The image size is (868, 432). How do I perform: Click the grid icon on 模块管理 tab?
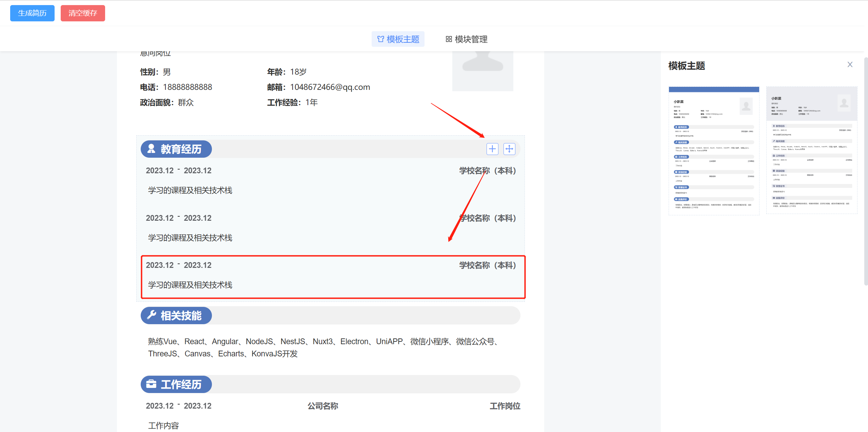(x=449, y=39)
